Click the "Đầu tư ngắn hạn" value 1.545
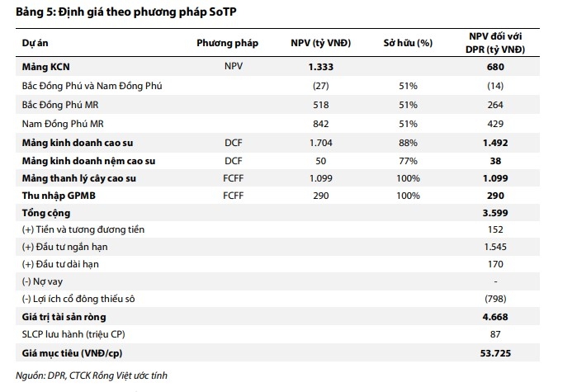The height and width of the screenshot is (392, 572). point(495,248)
